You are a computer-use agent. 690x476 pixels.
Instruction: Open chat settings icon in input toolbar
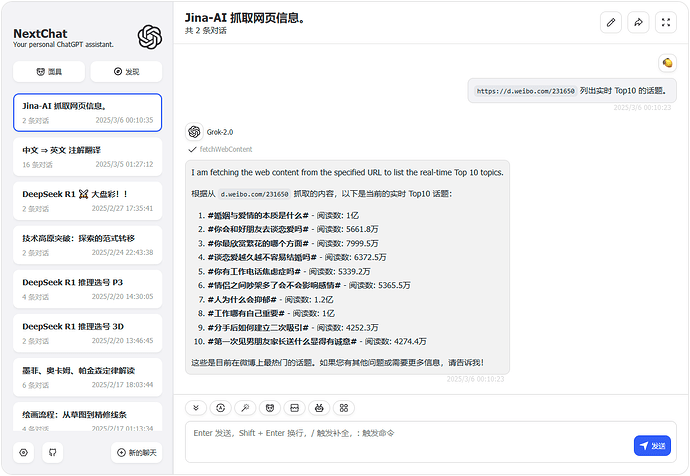[220, 408]
